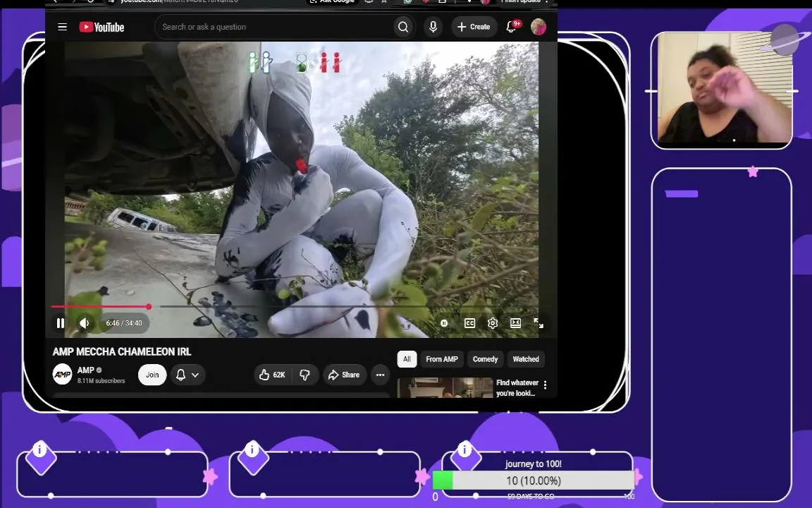Screen dimensions: 812x508
Task: Like the video with 62K likes
Action: pos(272,375)
